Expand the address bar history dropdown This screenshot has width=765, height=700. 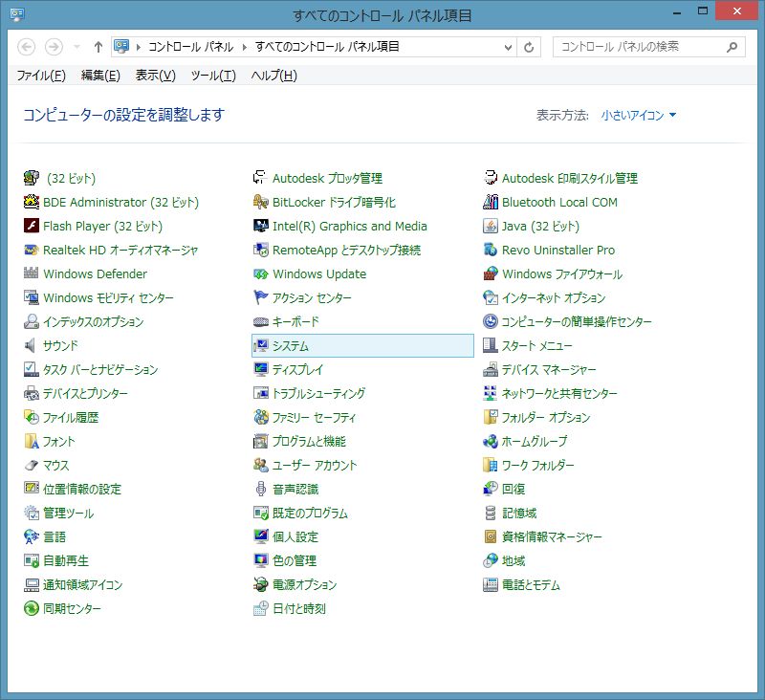point(508,47)
